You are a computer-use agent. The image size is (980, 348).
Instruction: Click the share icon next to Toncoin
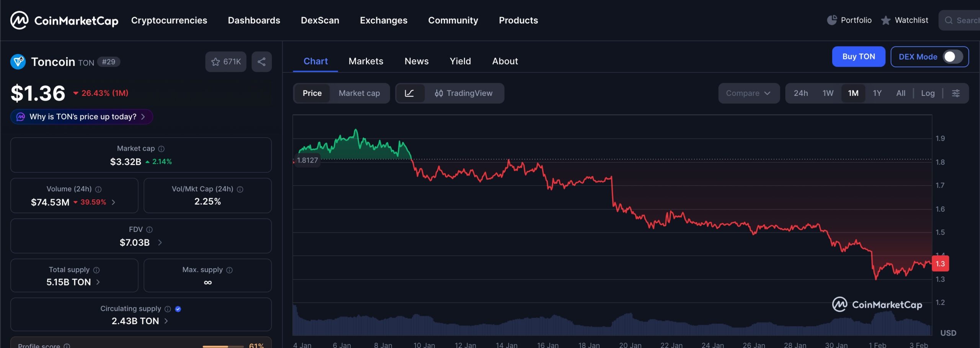click(x=261, y=62)
